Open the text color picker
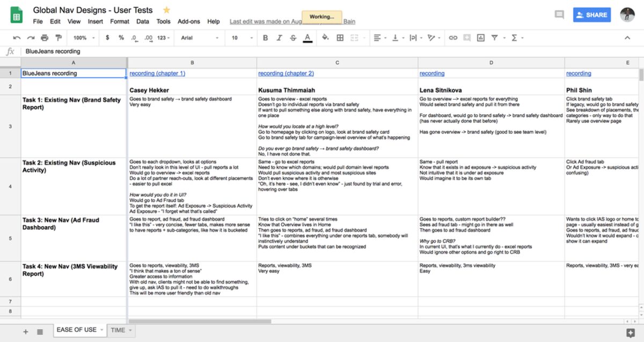 pos(307,38)
